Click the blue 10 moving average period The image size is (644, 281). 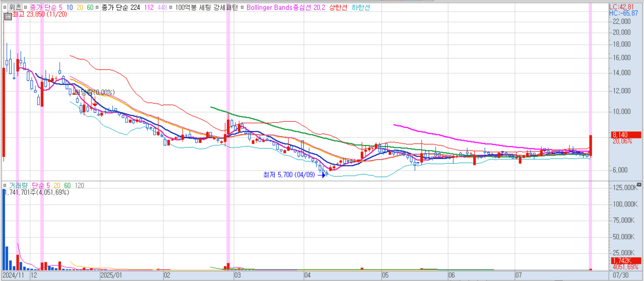[x=69, y=7]
